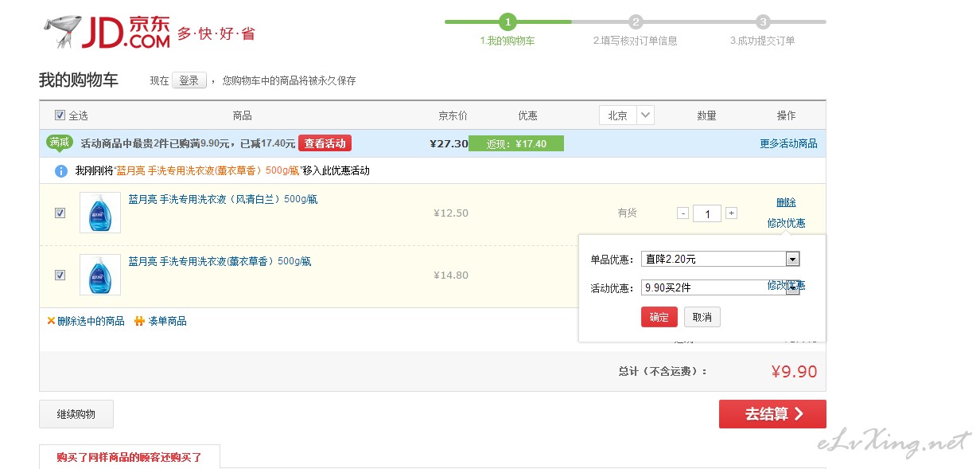Uncheck the 风清白兰 detergent item checkbox
Image resolution: width=980 pixels, height=469 pixels.
point(60,213)
